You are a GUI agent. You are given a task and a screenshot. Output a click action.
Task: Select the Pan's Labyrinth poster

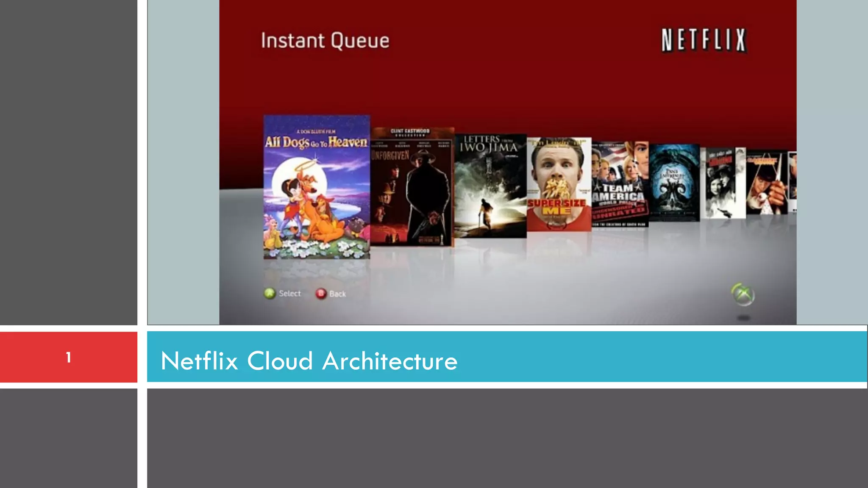click(x=674, y=182)
